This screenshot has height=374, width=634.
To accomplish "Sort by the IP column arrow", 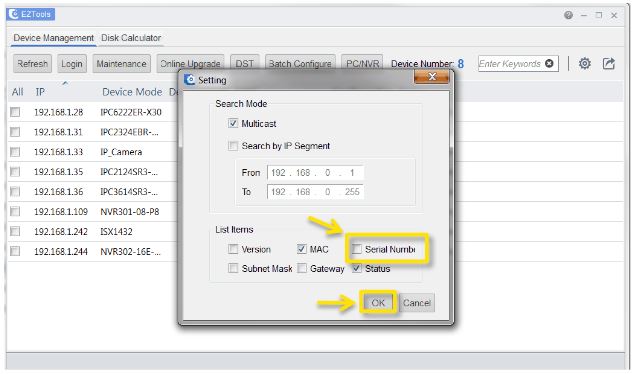I will (65, 83).
